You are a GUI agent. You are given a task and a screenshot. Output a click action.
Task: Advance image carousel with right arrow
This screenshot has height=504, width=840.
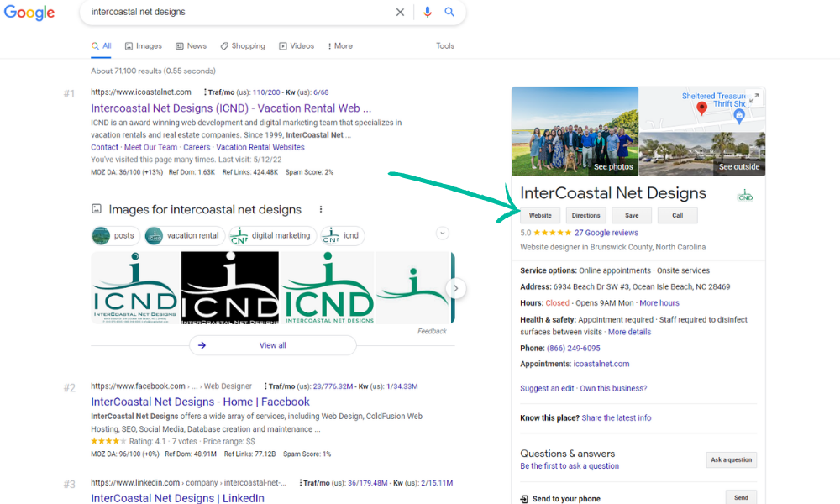pyautogui.click(x=455, y=288)
